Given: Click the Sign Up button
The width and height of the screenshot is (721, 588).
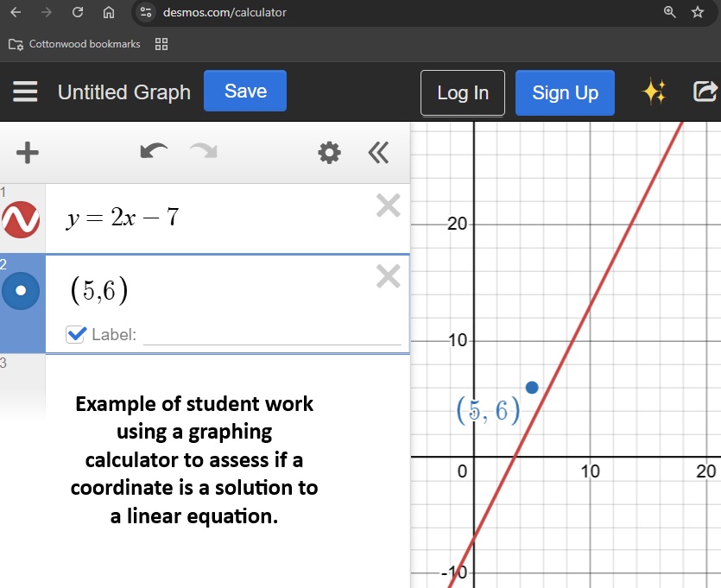Looking at the screenshot, I should (565, 93).
